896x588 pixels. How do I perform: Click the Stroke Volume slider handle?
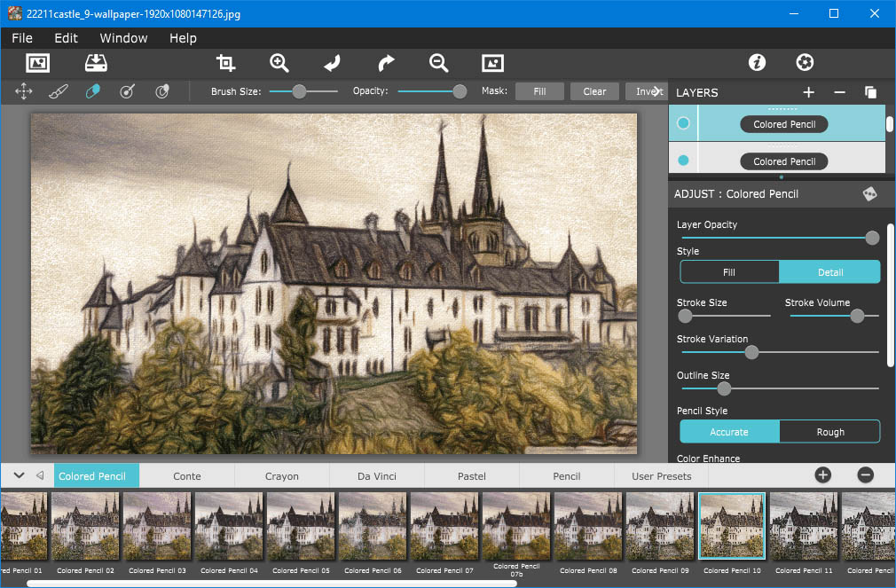point(857,316)
